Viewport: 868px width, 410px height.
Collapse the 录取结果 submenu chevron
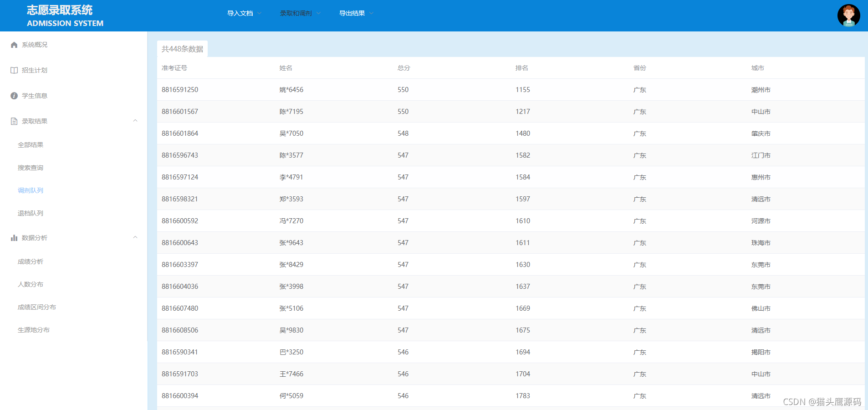[135, 121]
